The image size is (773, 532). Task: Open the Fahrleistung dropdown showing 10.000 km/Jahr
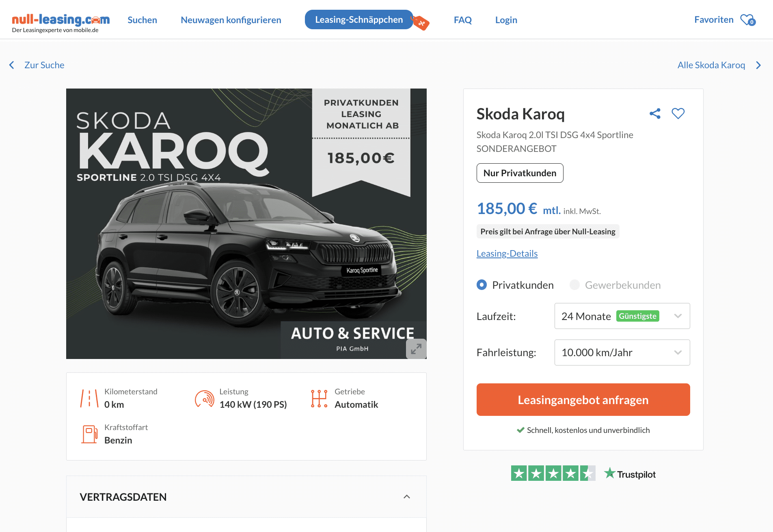pos(622,353)
